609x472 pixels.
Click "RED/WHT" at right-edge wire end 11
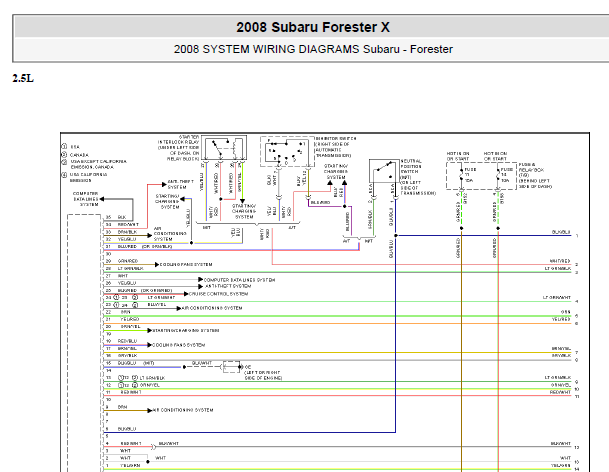pyautogui.click(x=560, y=392)
